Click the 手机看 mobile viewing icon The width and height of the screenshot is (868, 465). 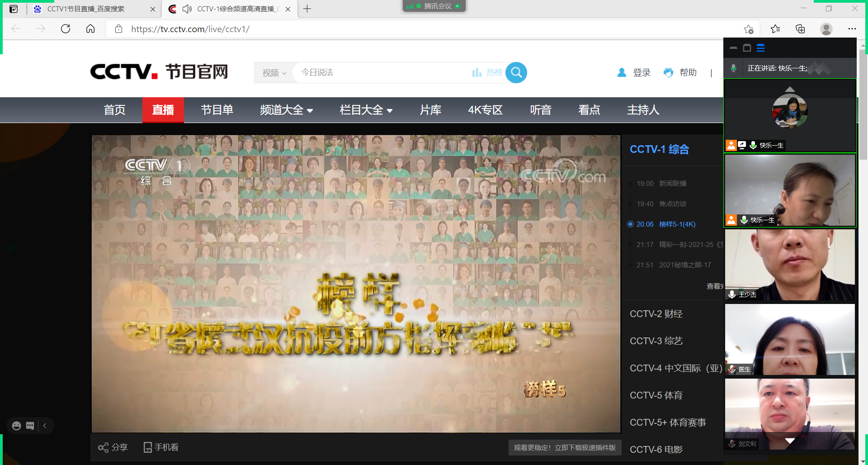click(147, 447)
